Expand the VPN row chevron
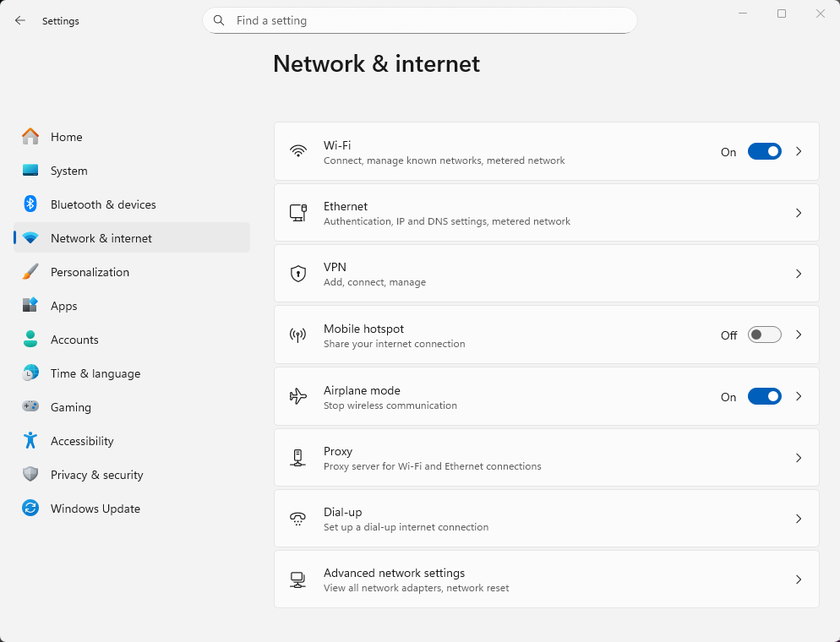Screen dimensions: 840x642 799,274
